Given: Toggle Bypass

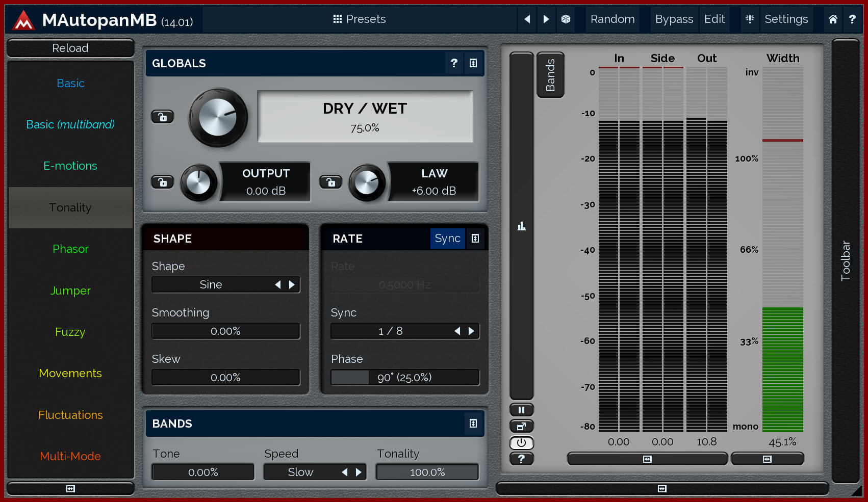Looking at the screenshot, I should pos(674,19).
